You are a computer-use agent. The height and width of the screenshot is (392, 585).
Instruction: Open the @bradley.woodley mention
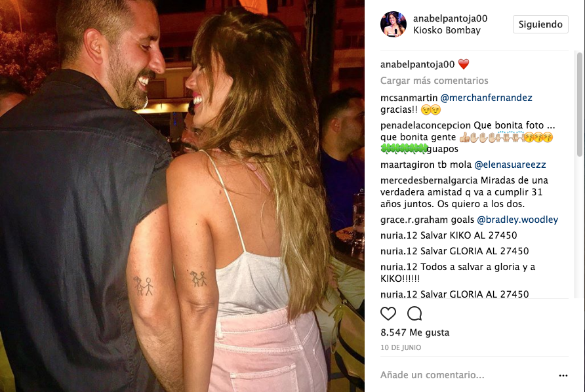click(517, 220)
